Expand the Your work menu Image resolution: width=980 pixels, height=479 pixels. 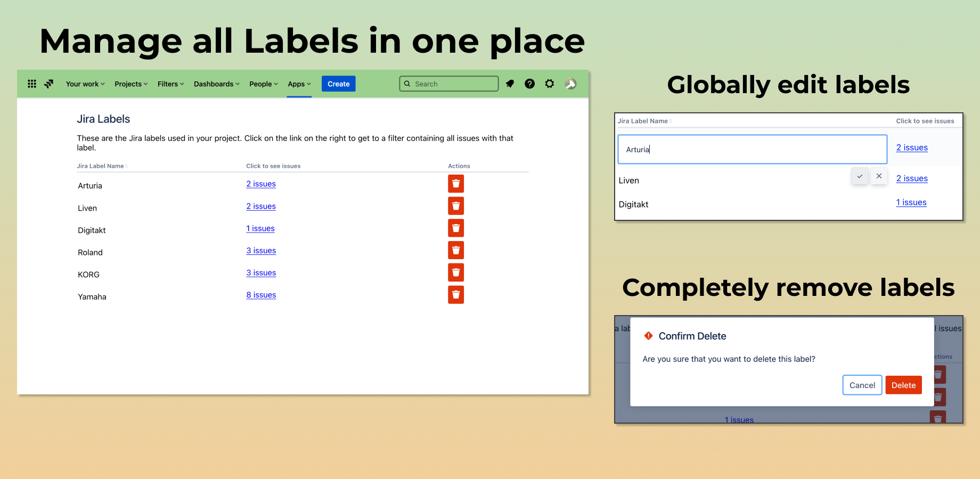[x=85, y=84]
